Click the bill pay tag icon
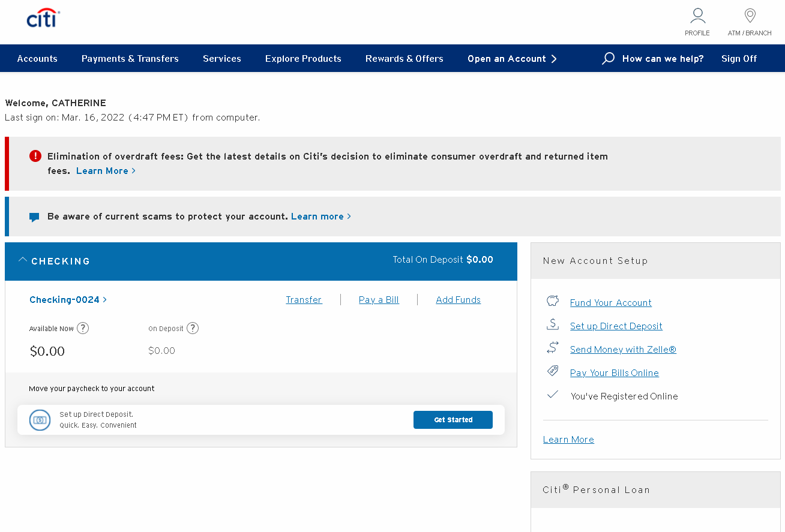 tap(553, 371)
